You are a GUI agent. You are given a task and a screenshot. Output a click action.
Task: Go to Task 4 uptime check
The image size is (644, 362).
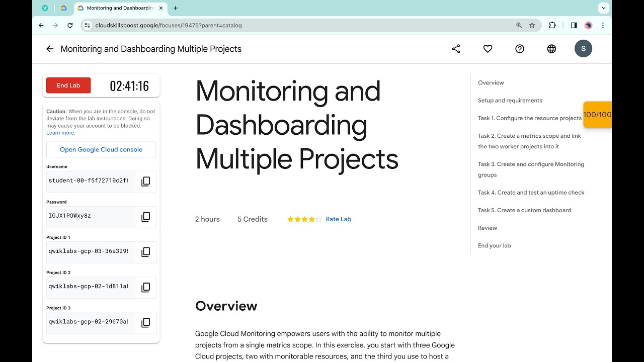click(531, 193)
